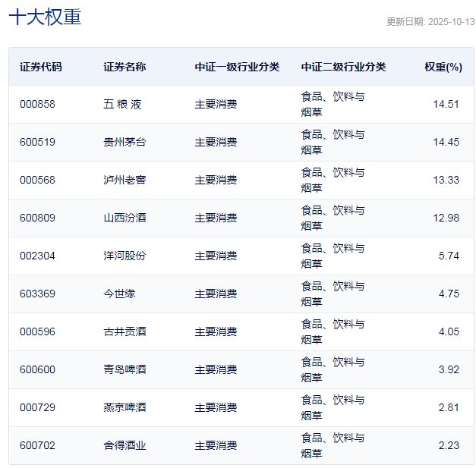Select security code 603369
Image resolution: width=476 pixels, height=468 pixels.
pyautogui.click(x=37, y=294)
